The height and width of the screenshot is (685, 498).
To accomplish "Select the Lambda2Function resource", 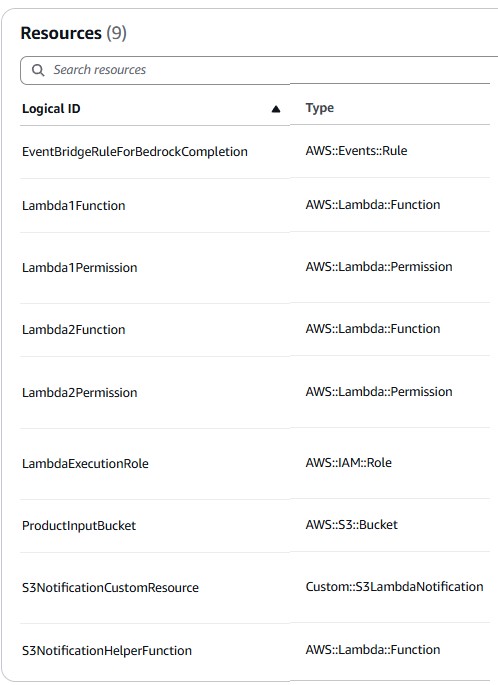I will point(73,329).
